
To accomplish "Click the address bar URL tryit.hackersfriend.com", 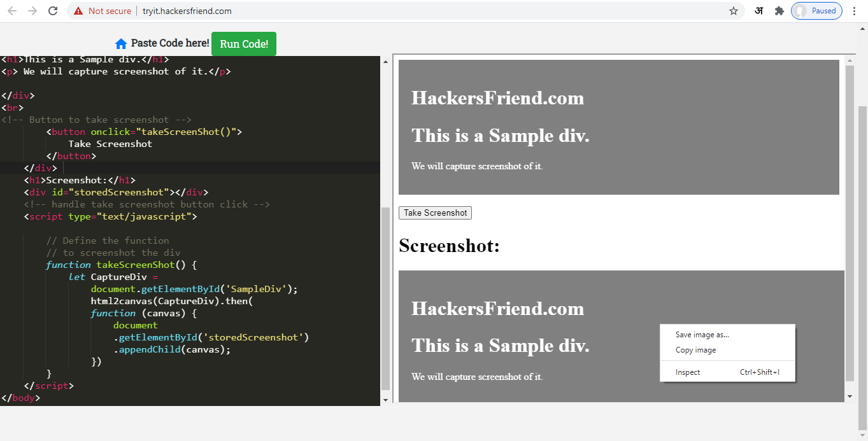I will pyautogui.click(x=187, y=11).
